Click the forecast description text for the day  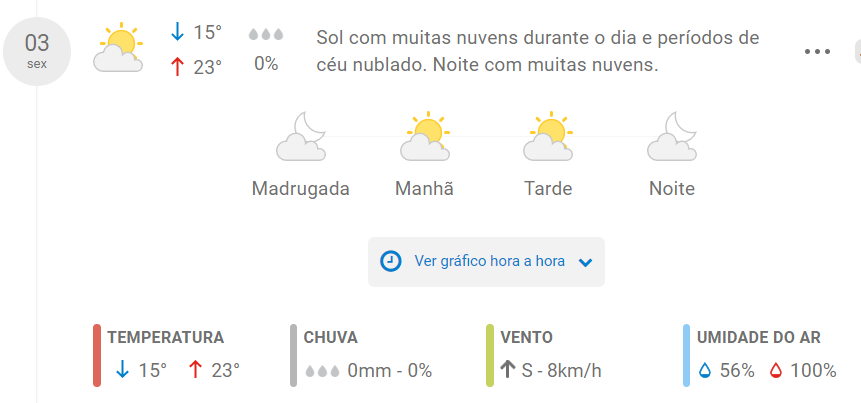point(538,52)
